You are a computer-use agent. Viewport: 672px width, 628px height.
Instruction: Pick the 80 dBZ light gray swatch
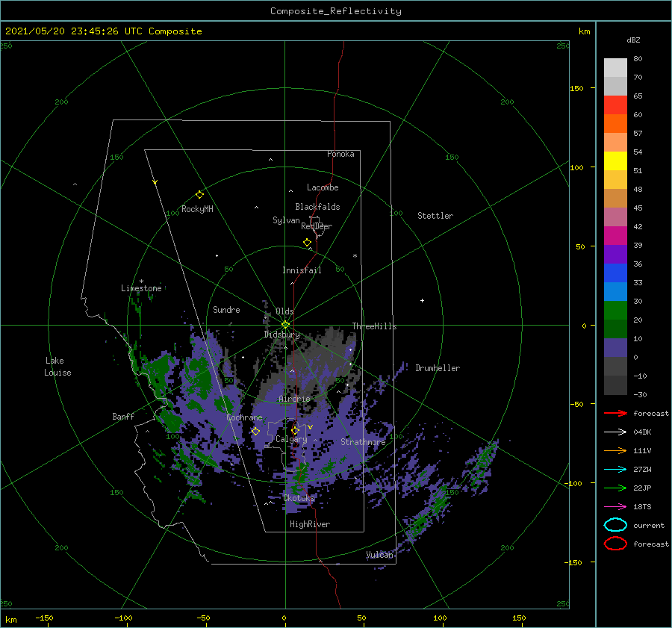pyautogui.click(x=615, y=68)
